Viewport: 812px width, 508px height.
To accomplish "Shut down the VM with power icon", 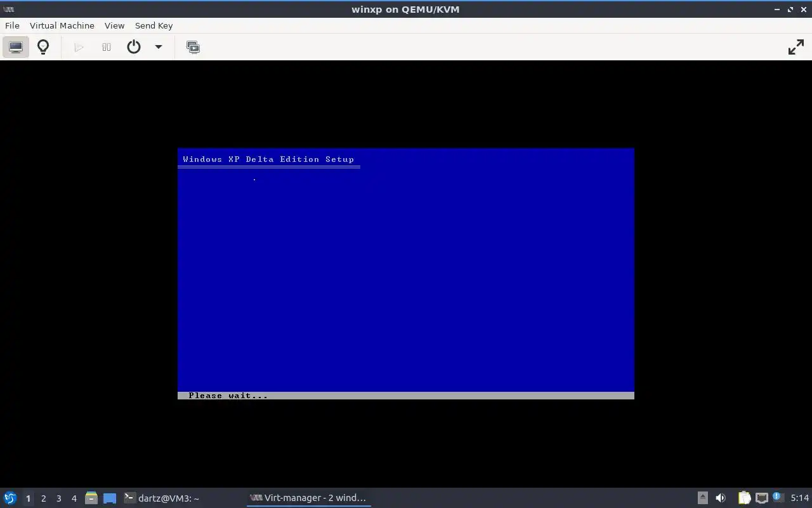I will tap(134, 47).
